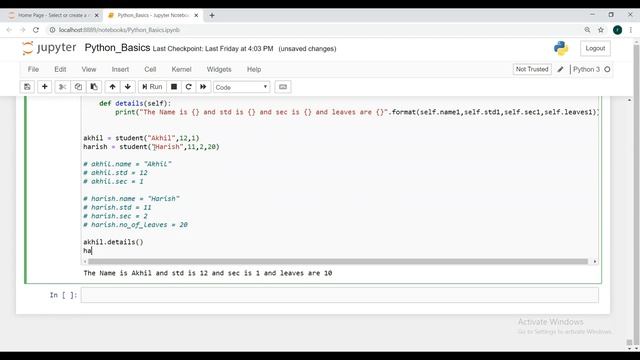This screenshot has width=640, height=360.
Task: Click the cell's horizontal scrollbar
Action: [x=338, y=261]
